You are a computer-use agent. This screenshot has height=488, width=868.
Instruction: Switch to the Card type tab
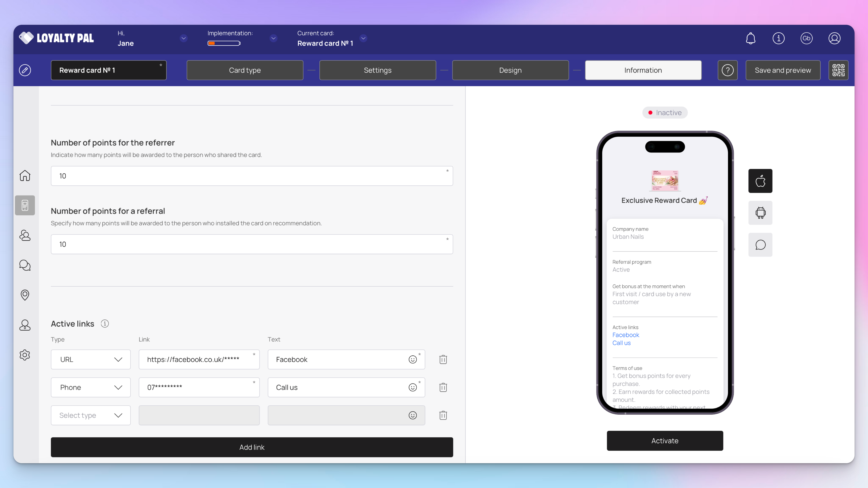click(245, 70)
